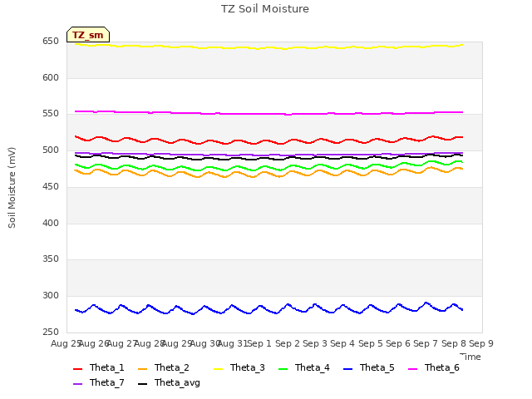Click the Soil Moisture (mV) axis title
Image resolution: width=532 pixels, height=399 pixels.
[x=12, y=188]
